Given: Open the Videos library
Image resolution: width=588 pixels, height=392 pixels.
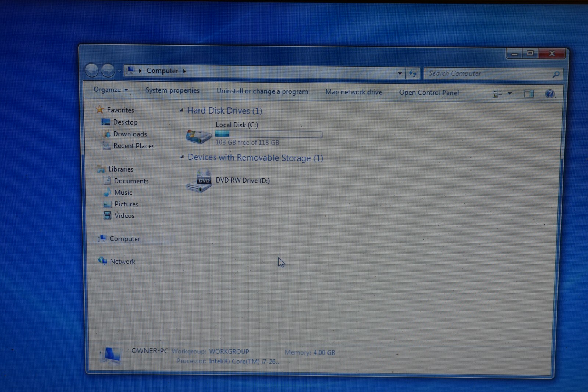Looking at the screenshot, I should point(124,216).
